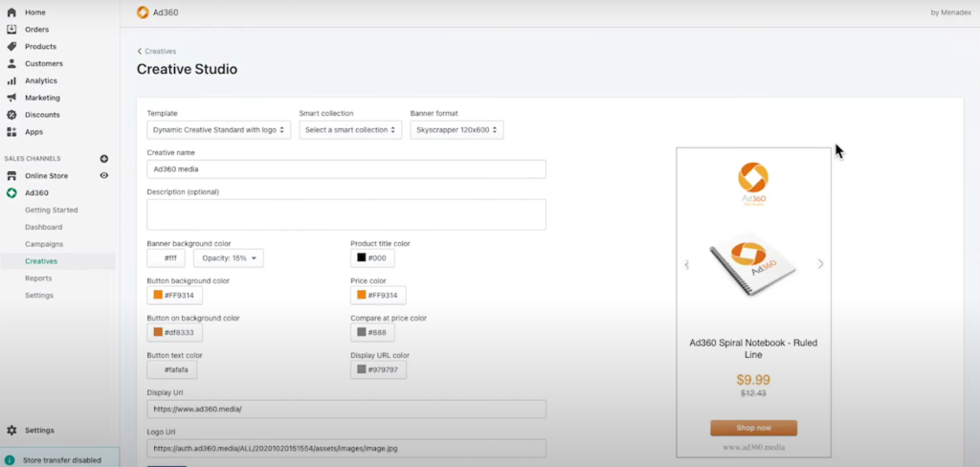Pick price color #FF9314 swatch
The image size is (980, 467).
pos(361,295)
